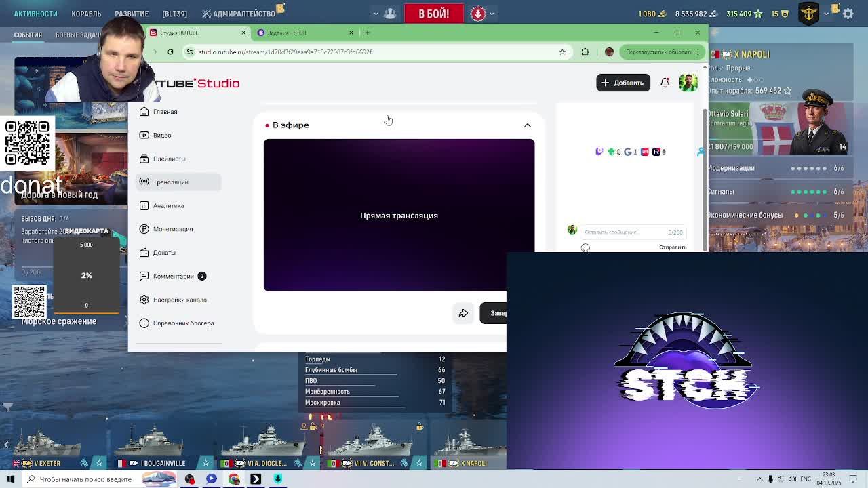The height and width of the screenshot is (488, 868).
Task: Click the Маскировка 71 stat row
Action: [x=375, y=403]
